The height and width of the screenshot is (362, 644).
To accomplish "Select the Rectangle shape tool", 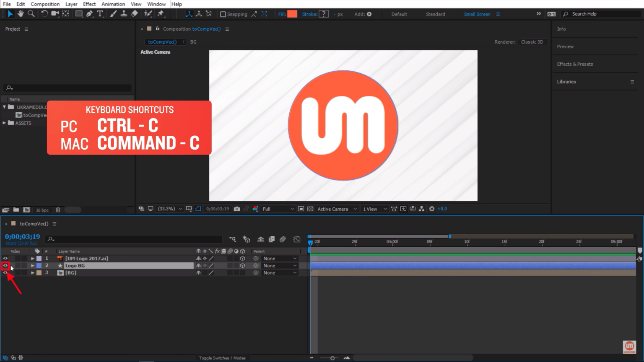I will pos(78,14).
